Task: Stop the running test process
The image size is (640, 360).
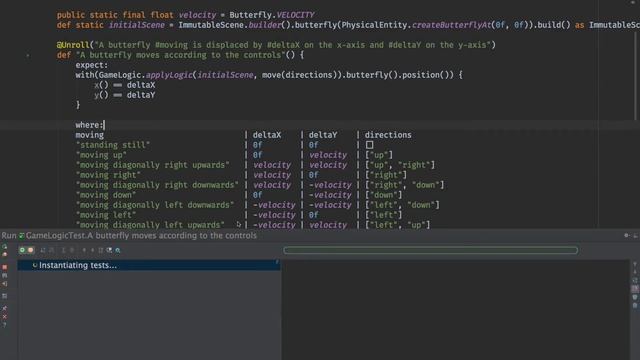Action: coord(4,267)
